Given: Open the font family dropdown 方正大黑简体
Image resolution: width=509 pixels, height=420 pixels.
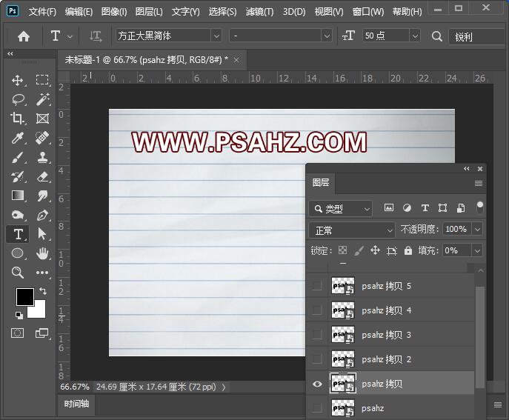Looking at the screenshot, I should 216,36.
